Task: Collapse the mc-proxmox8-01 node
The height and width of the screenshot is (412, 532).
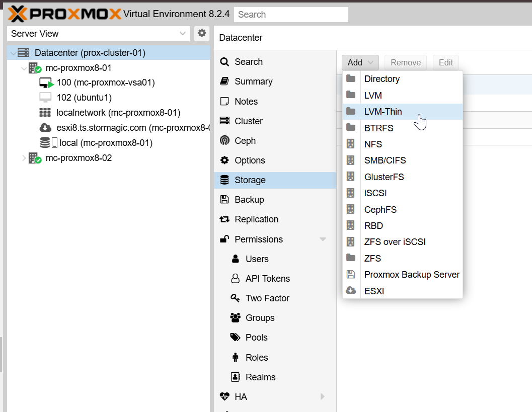Action: click(24, 68)
